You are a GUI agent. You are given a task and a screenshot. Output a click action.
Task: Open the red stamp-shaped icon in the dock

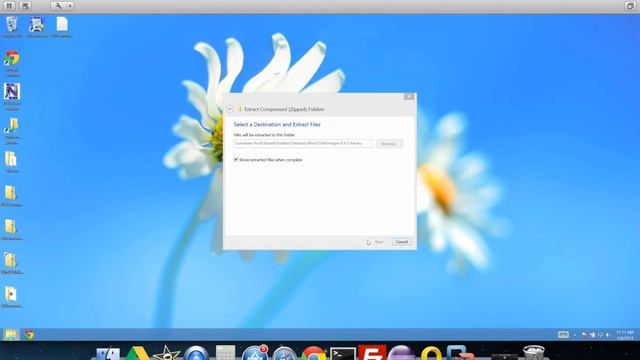click(x=372, y=353)
